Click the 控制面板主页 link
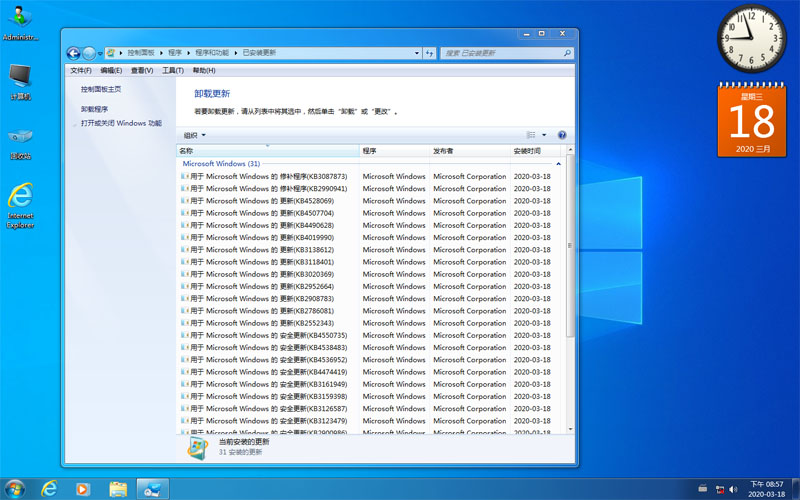This screenshot has height=500, width=800. click(101, 89)
